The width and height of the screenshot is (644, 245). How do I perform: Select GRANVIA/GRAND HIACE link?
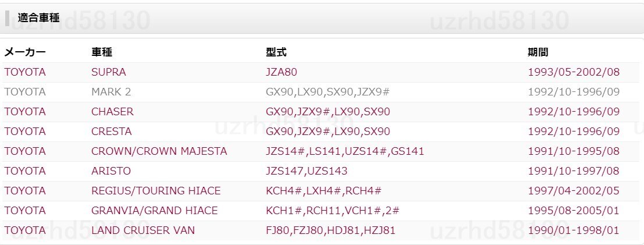tap(154, 211)
